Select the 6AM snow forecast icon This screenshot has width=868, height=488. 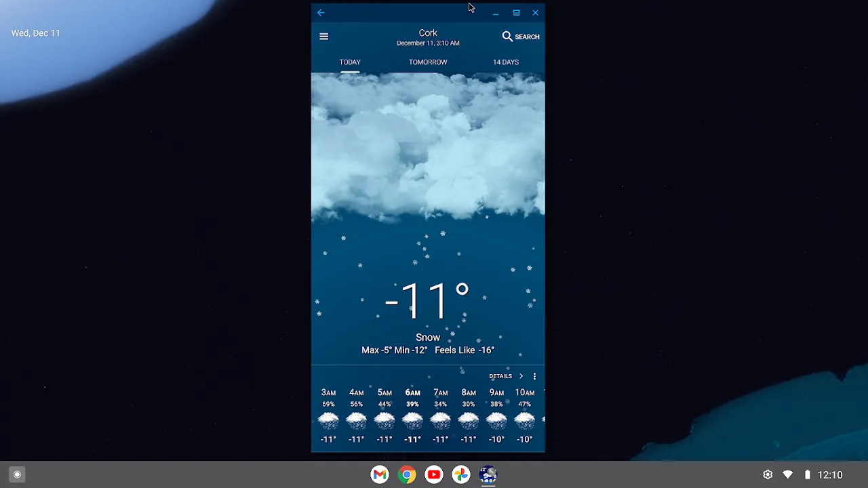click(x=412, y=421)
